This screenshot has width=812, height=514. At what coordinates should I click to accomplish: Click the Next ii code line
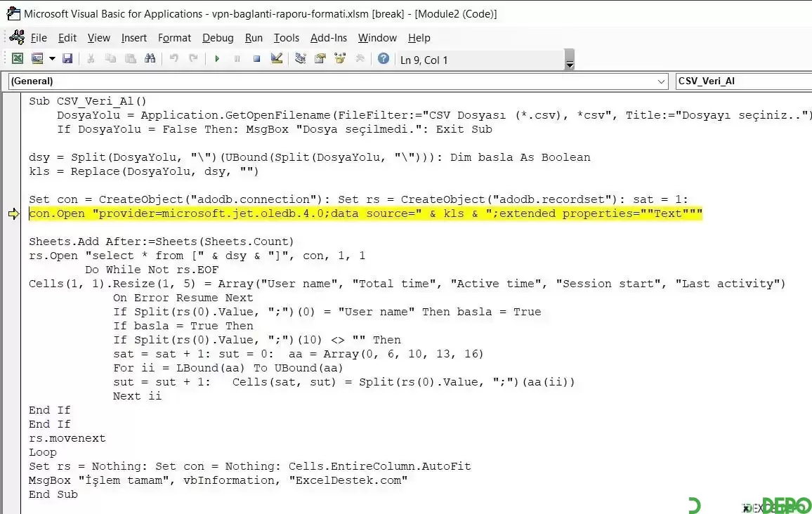pos(137,395)
